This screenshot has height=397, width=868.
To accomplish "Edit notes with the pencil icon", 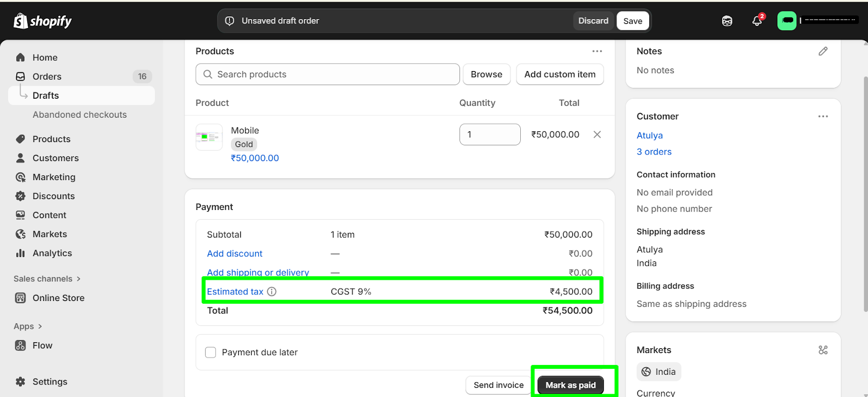I will tap(822, 51).
